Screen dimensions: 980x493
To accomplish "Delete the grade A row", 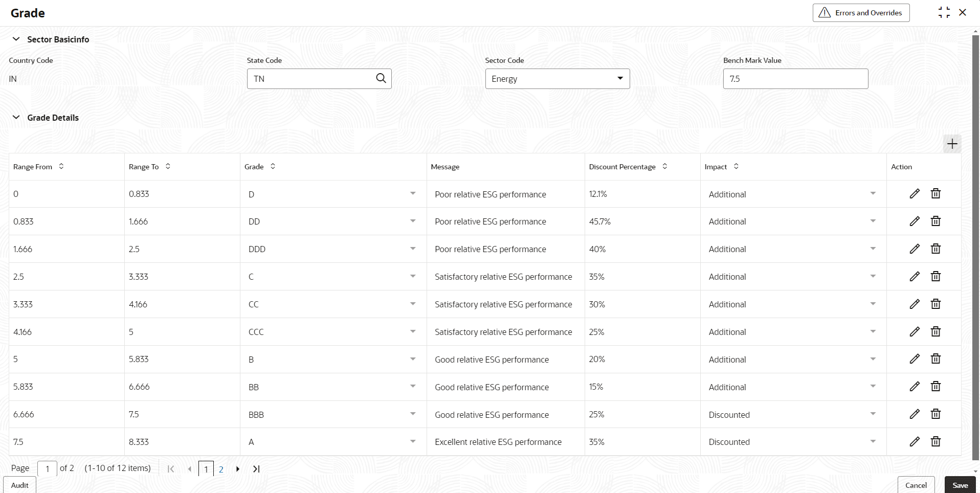I will 936,442.
